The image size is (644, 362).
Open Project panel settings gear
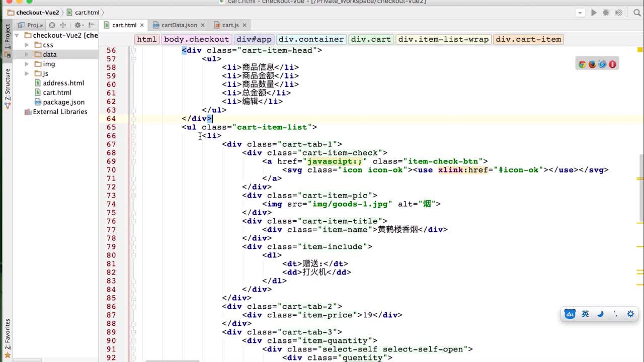click(78, 25)
